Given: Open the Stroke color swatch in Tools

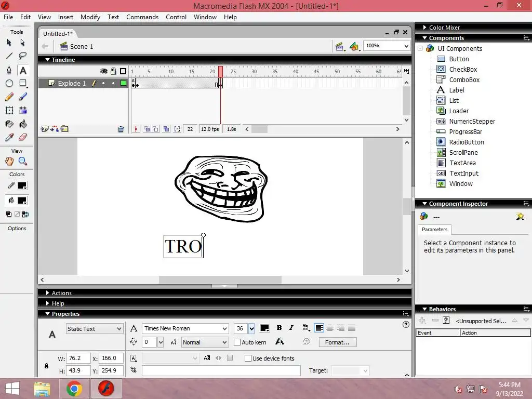Looking at the screenshot, I should tap(22, 185).
